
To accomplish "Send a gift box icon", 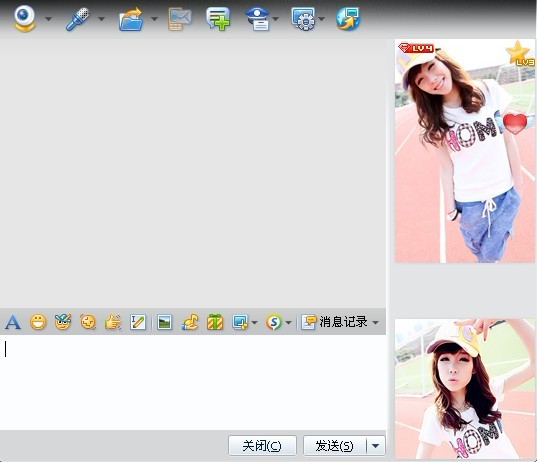I will pyautogui.click(x=215, y=322).
